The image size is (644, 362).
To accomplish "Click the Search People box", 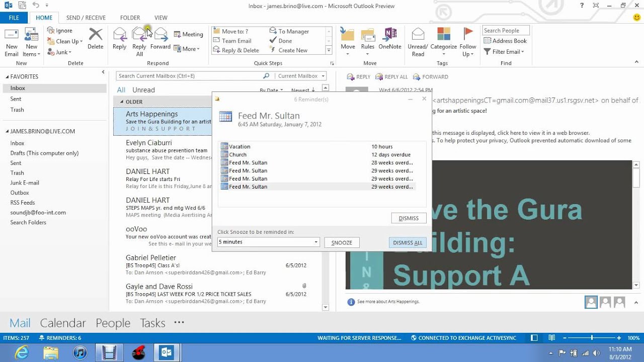I will tap(506, 31).
